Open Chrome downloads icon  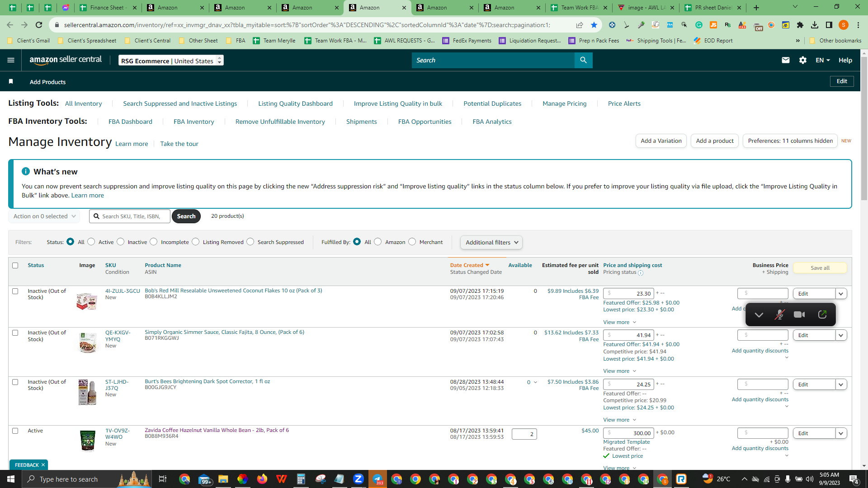tap(815, 25)
